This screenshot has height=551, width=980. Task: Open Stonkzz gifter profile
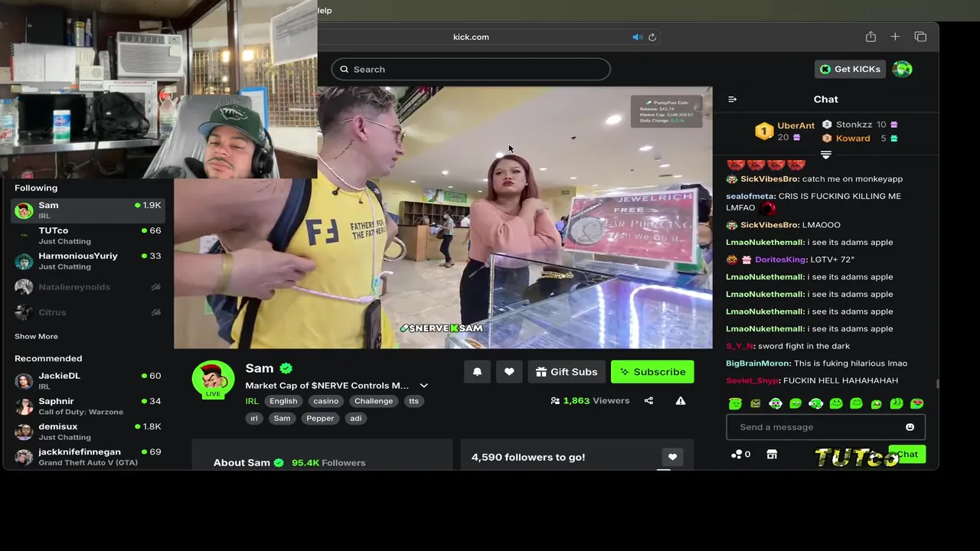tap(854, 125)
